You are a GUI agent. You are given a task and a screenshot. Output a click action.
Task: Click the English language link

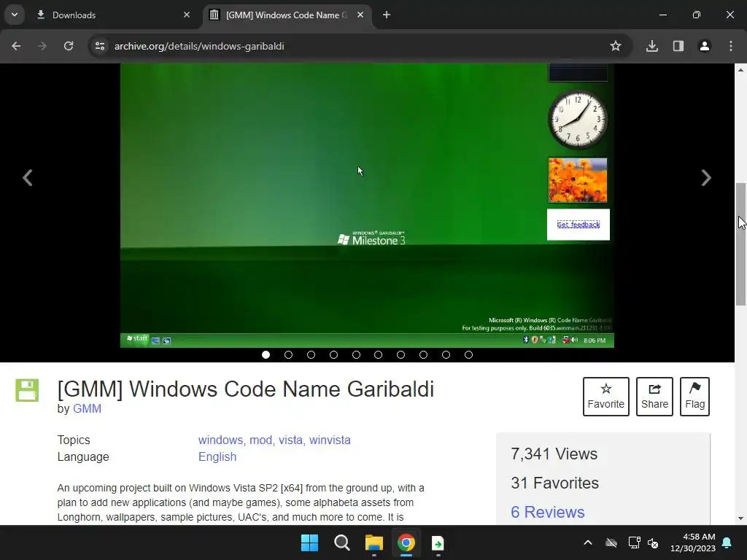217,456
